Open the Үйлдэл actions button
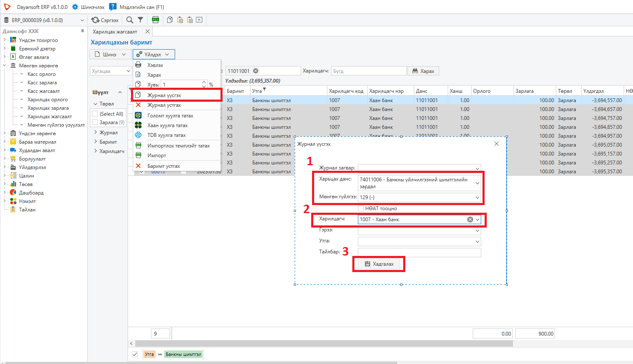The image size is (633, 364). click(153, 54)
